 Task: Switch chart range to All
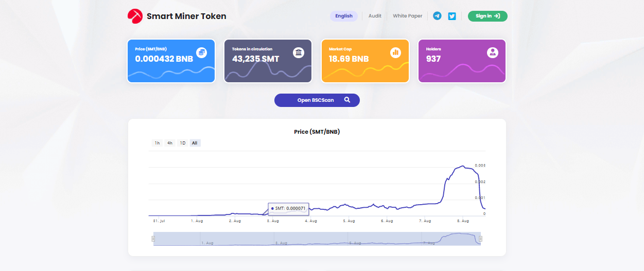195,143
